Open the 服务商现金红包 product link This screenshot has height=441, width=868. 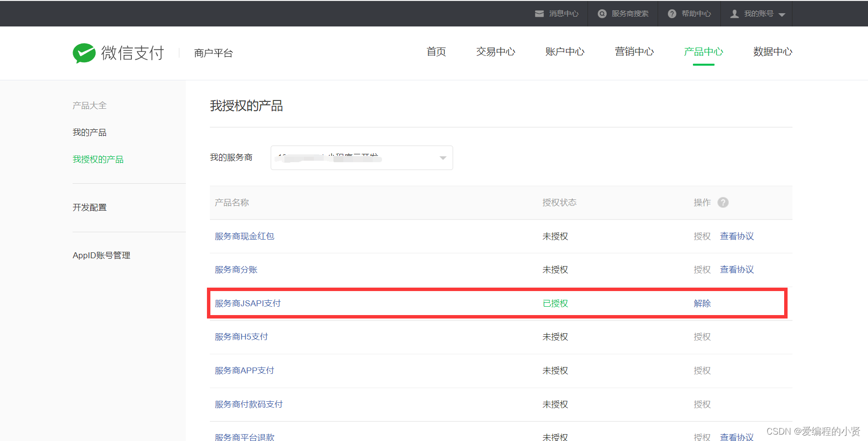(245, 236)
